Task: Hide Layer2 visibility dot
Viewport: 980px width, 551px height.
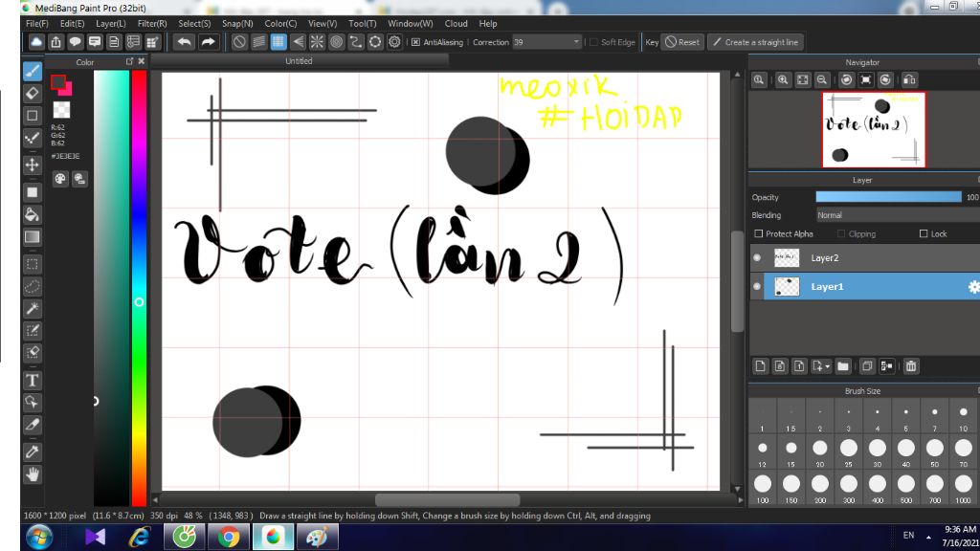Action: [757, 257]
